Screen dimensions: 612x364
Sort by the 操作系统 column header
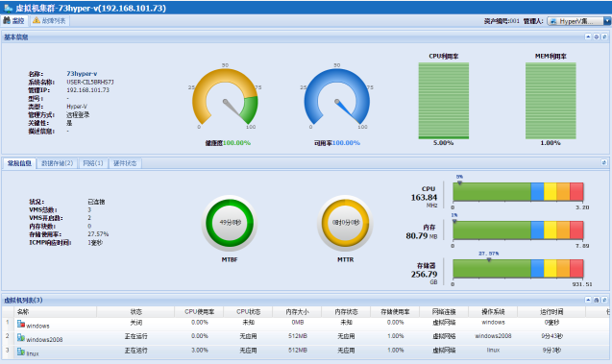493,312
